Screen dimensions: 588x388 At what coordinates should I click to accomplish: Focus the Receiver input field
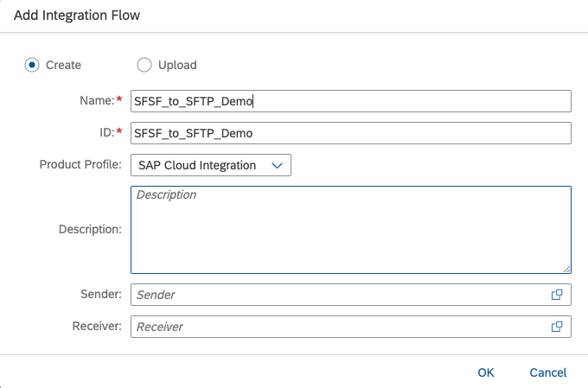click(351, 327)
